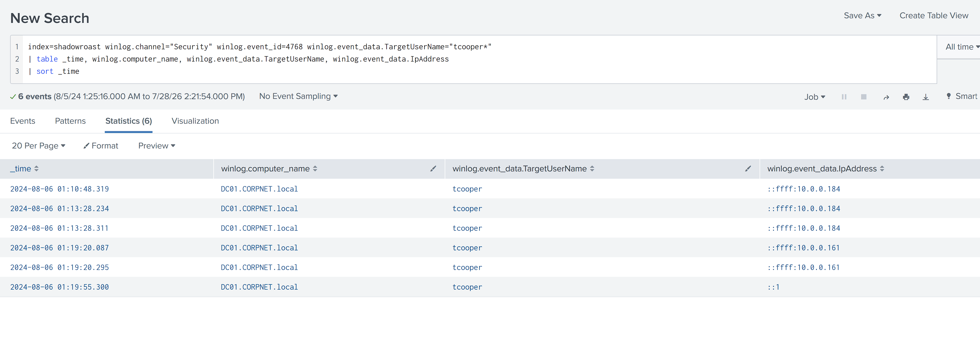Open the All time range picker
Screen dimensions: 980x361
click(x=962, y=47)
